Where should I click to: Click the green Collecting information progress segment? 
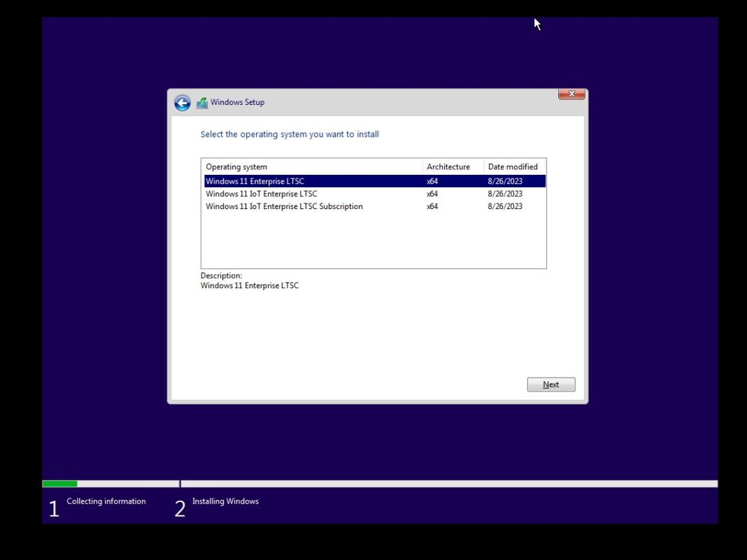[59, 484]
